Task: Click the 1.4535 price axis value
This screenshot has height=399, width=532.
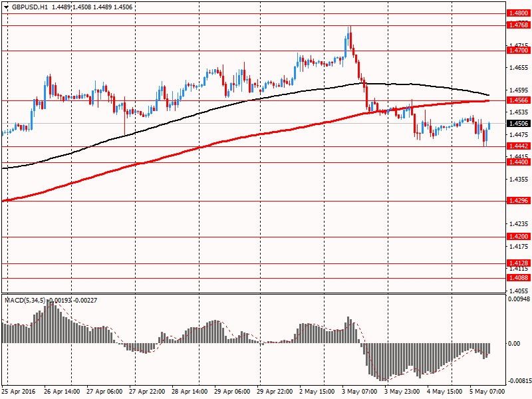Action: pyautogui.click(x=519, y=112)
